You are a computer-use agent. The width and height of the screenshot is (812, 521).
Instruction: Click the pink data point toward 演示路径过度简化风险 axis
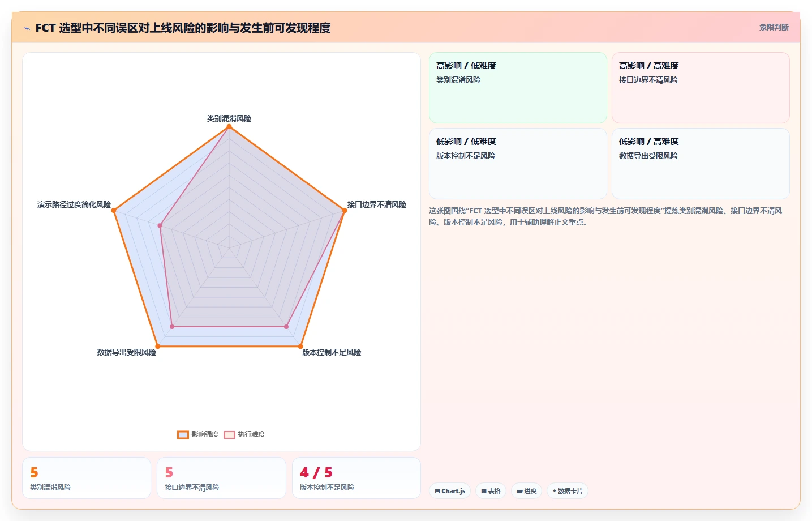point(160,226)
